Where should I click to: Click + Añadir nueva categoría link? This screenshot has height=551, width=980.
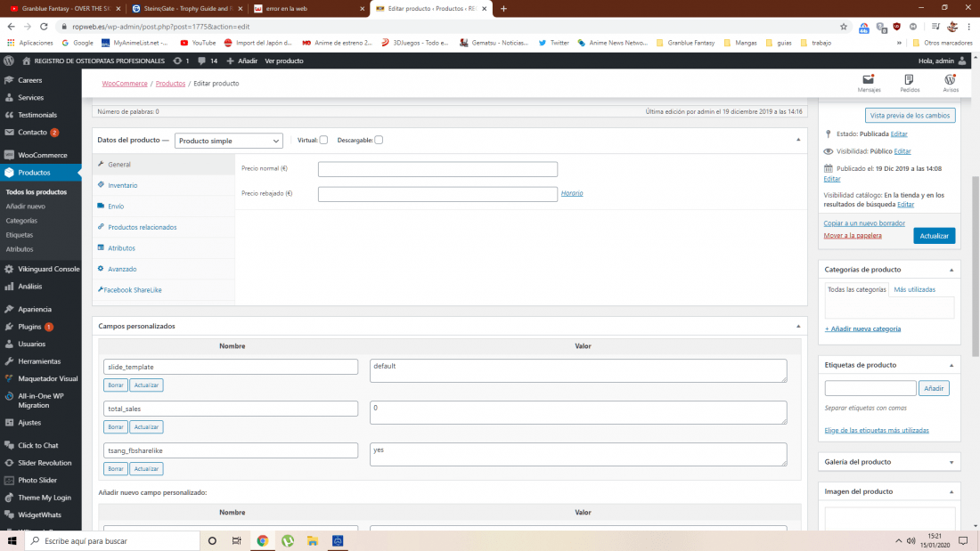(862, 328)
